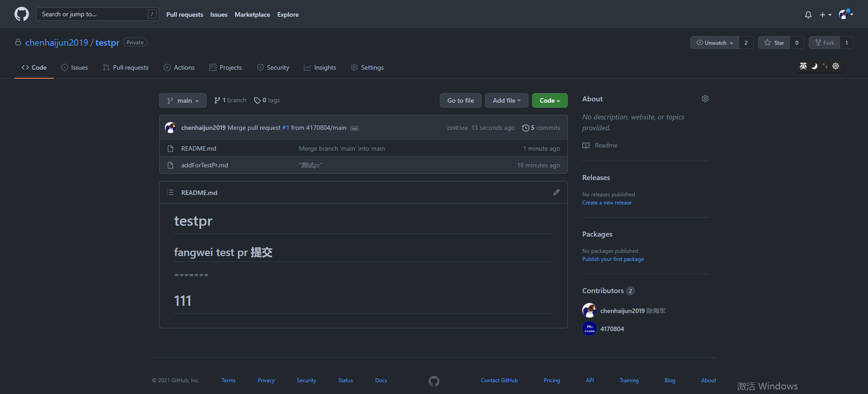
Task: Toggle the IME punctuation icon
Action: (x=825, y=66)
